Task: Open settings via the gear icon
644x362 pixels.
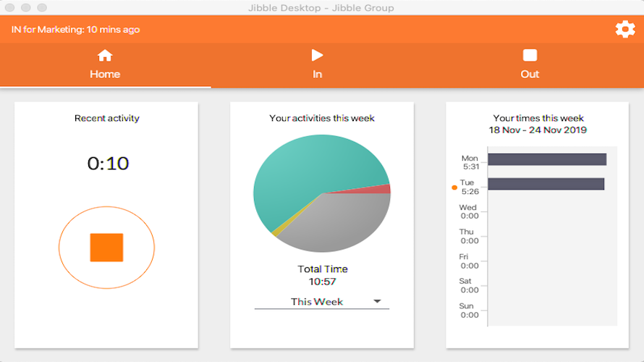Action: tap(625, 30)
